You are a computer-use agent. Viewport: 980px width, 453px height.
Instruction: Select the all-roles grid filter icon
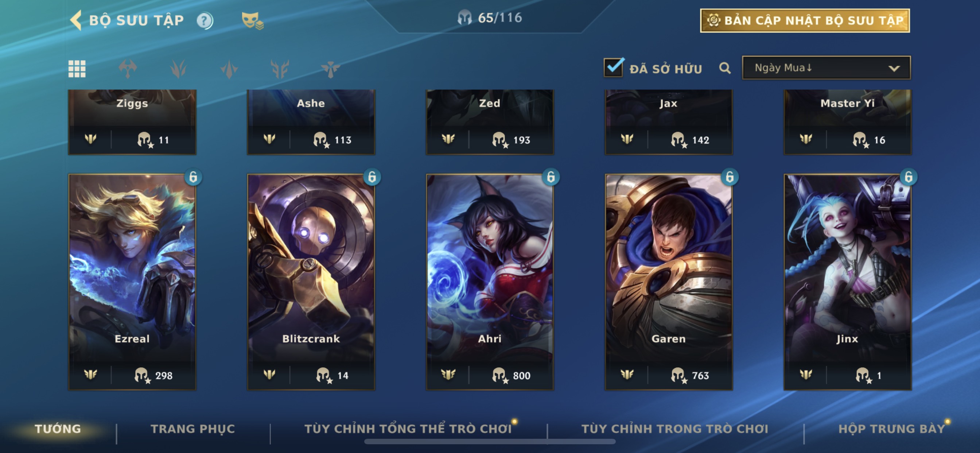(x=77, y=69)
